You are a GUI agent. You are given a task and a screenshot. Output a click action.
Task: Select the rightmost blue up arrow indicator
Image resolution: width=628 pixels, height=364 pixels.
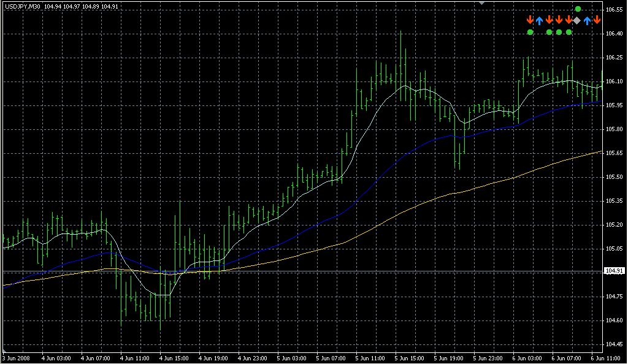pyautogui.click(x=587, y=21)
